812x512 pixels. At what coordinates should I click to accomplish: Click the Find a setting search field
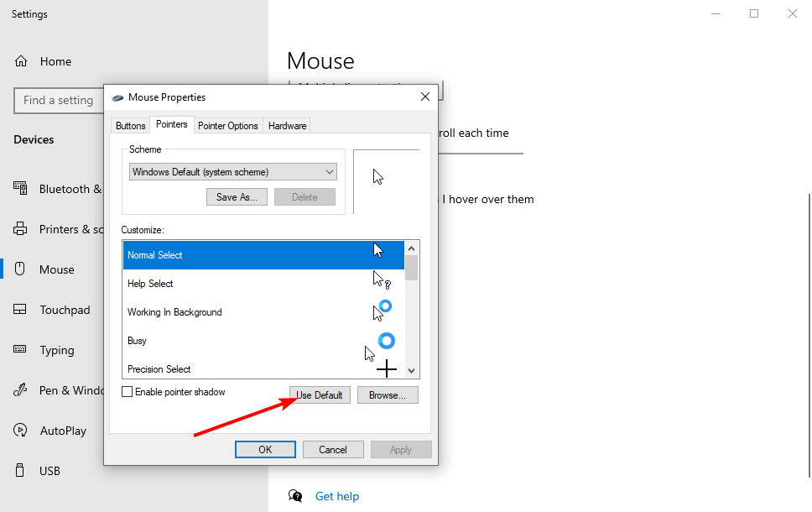(x=59, y=100)
